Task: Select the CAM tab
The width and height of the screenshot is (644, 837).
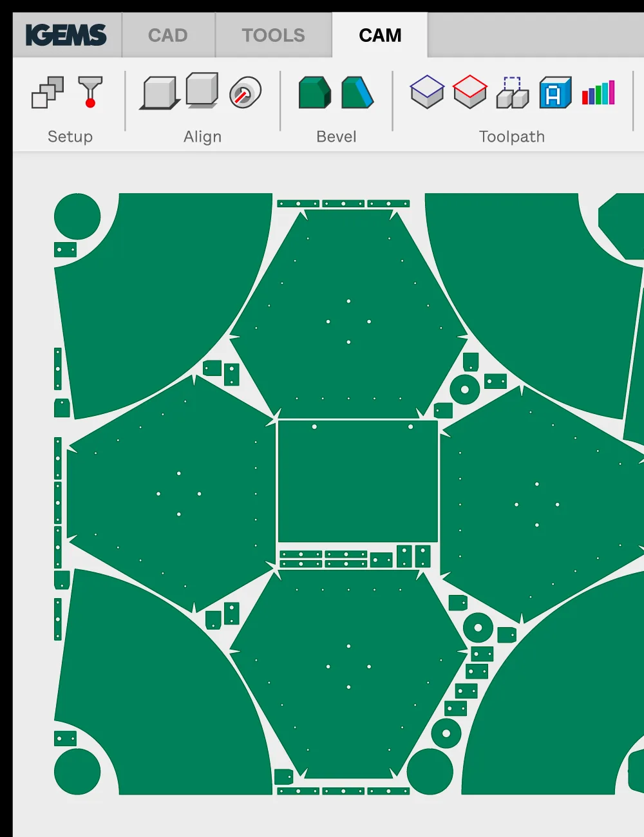Action: pos(380,35)
